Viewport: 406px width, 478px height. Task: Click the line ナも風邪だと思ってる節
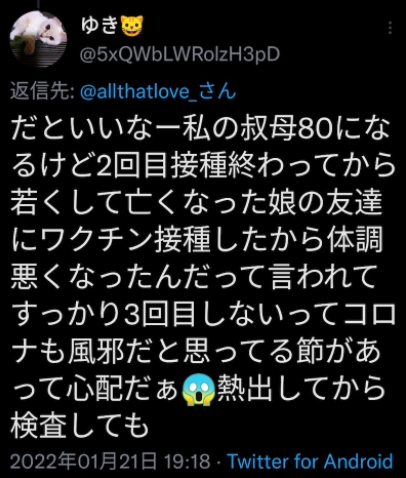(196, 352)
